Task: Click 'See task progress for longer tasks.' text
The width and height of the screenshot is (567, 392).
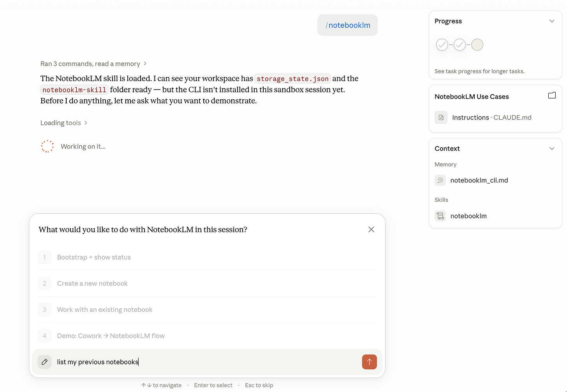Action: coord(479,71)
